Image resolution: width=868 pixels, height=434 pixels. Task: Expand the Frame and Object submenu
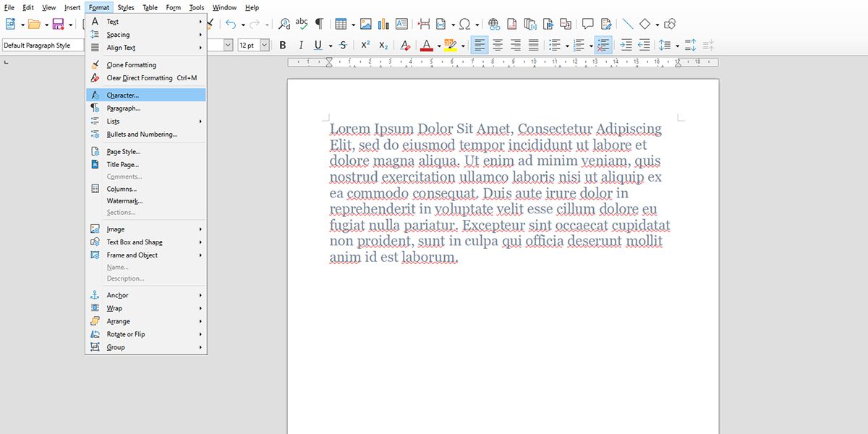coord(132,255)
